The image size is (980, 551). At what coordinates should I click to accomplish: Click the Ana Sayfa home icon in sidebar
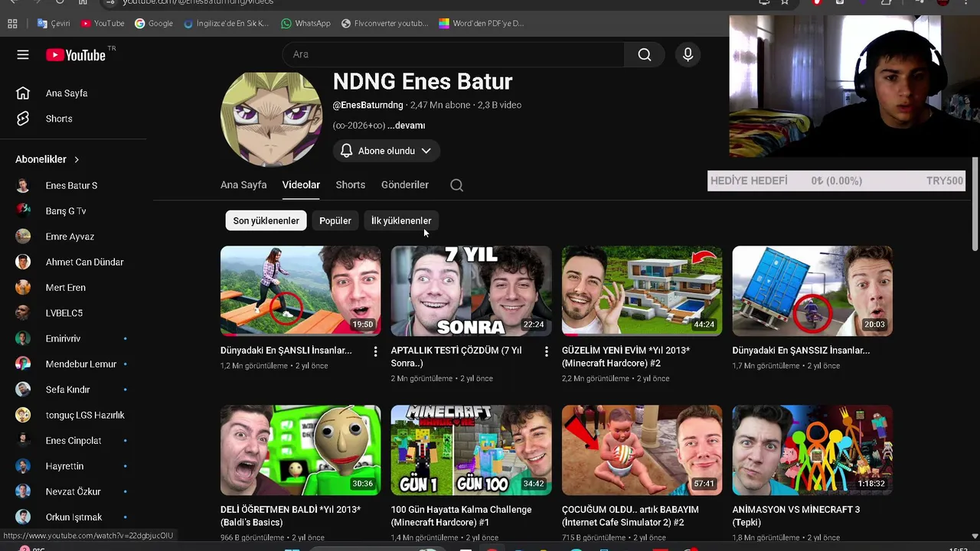23,93
